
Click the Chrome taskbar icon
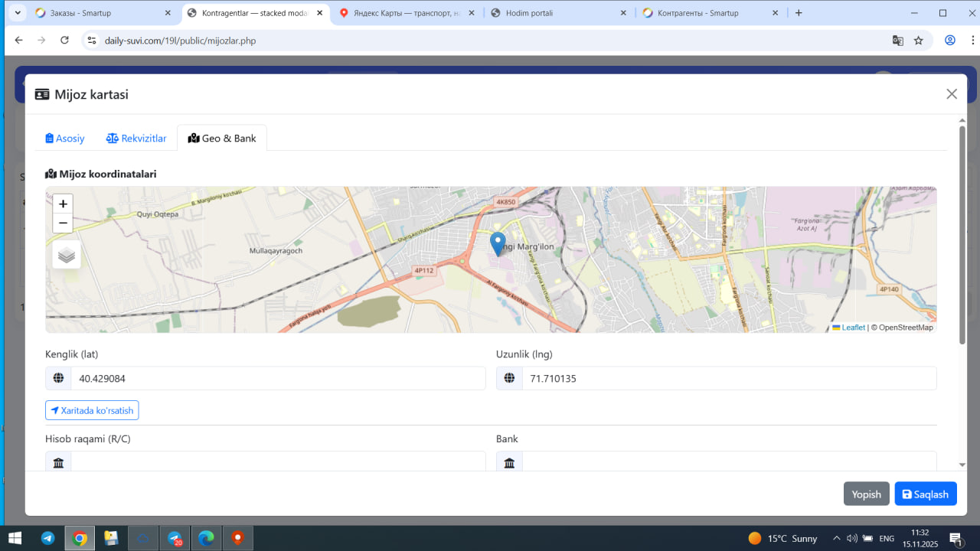(80, 539)
